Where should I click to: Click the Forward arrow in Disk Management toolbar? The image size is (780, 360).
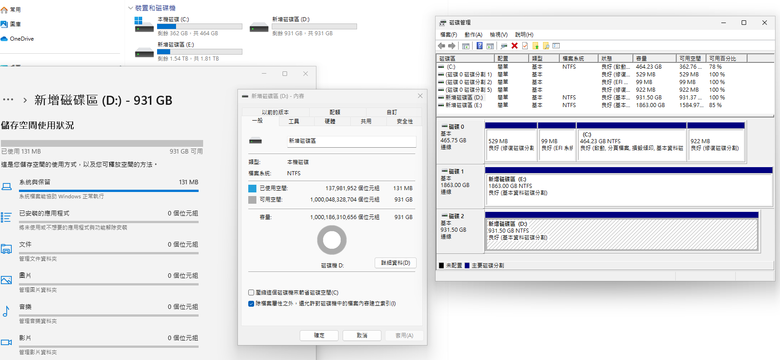point(452,46)
